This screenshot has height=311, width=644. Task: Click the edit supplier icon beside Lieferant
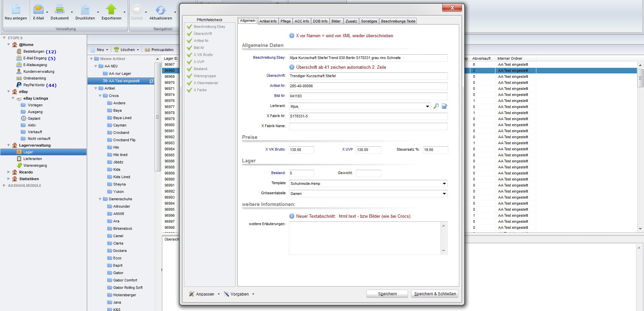point(445,106)
